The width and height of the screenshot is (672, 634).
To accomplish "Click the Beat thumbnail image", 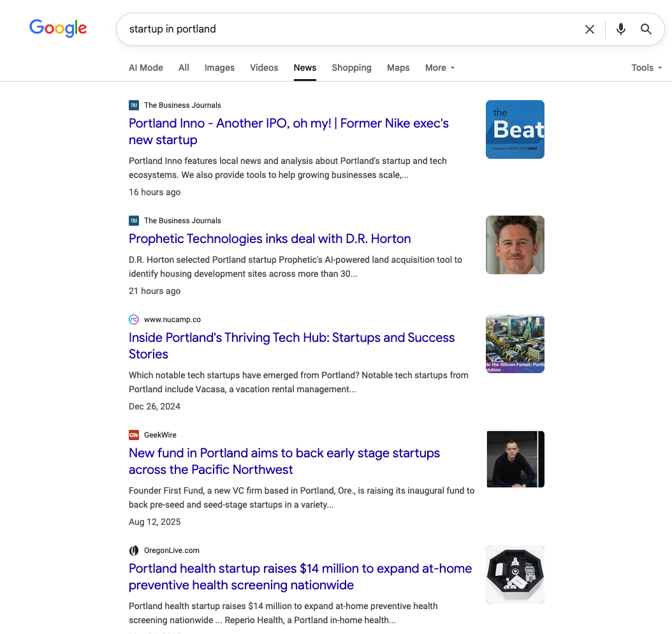I will [x=515, y=129].
